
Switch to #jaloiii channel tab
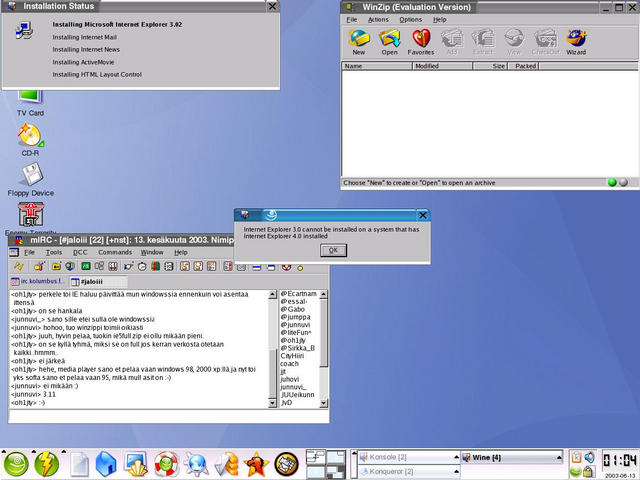click(x=98, y=282)
